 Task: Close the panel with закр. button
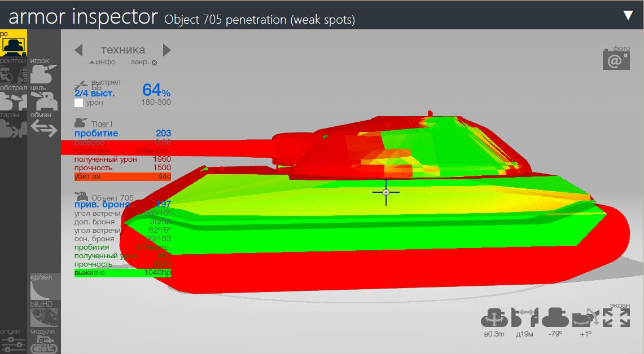144,62
